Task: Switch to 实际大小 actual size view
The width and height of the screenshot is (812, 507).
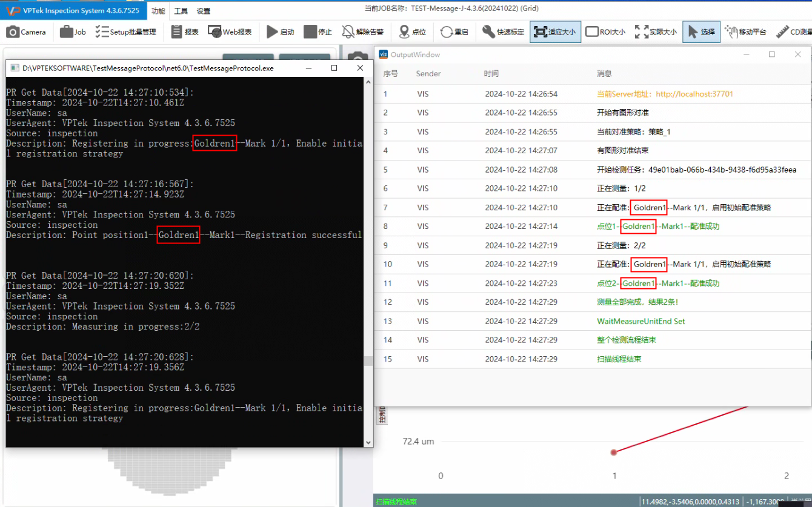Action: tap(656, 32)
